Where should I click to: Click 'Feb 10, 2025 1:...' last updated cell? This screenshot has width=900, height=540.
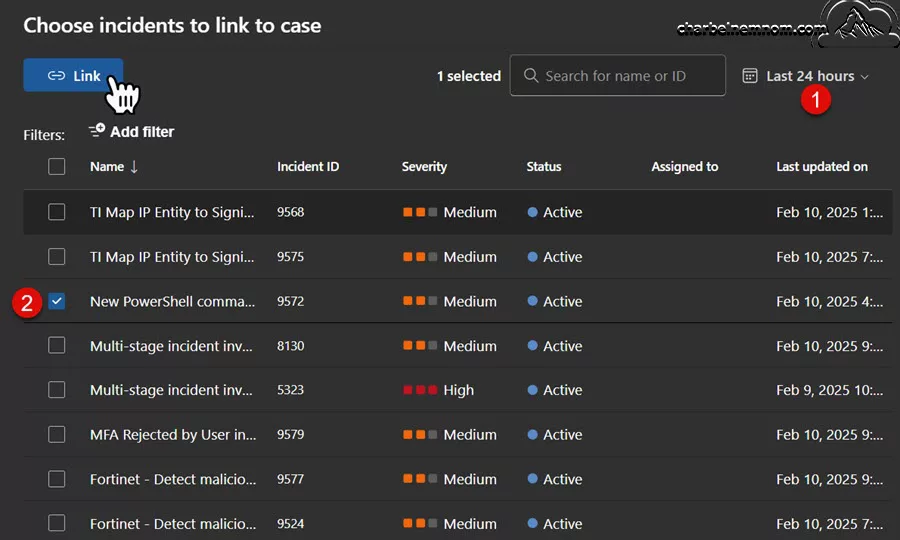tap(829, 212)
